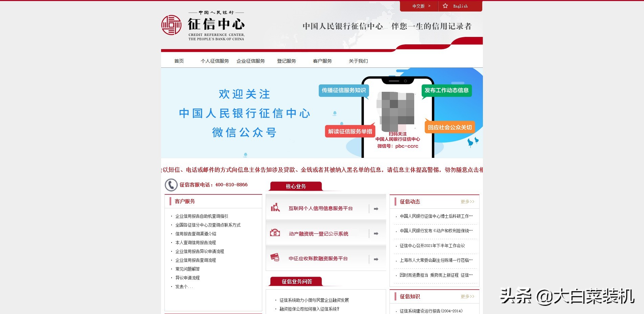Open news item 因时而进勇担当 乘势而上新征程
This screenshot has width=644, height=314.
436,275
